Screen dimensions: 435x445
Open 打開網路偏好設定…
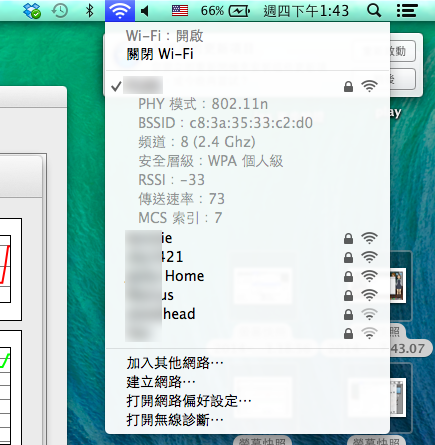click(247, 401)
